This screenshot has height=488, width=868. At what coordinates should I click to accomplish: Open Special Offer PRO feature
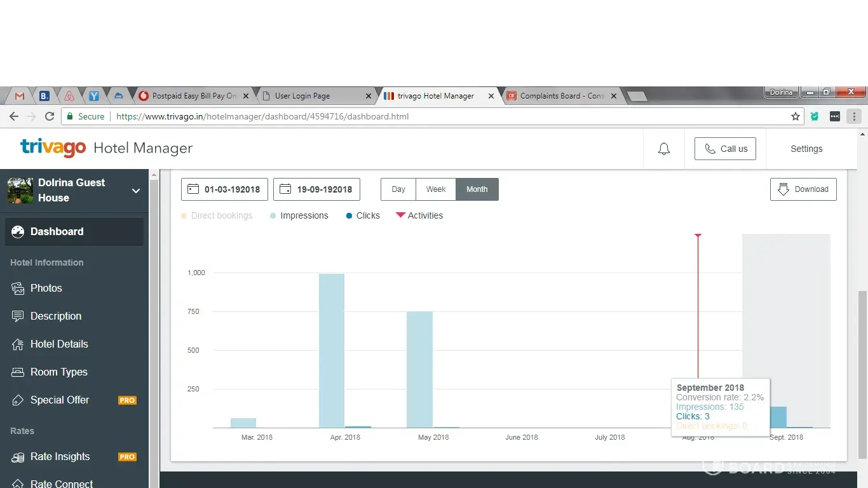coord(60,400)
